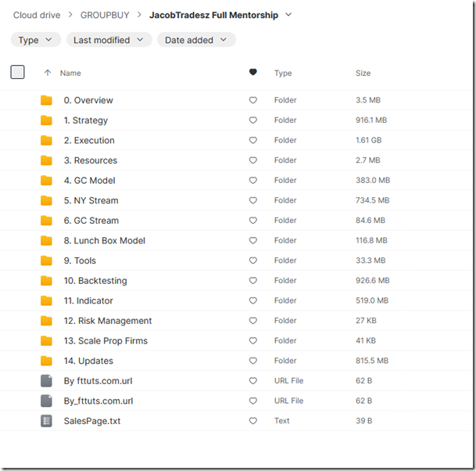The width and height of the screenshot is (476, 471).
Task: Click the folder icon for 14. Updates
Action: (x=46, y=361)
